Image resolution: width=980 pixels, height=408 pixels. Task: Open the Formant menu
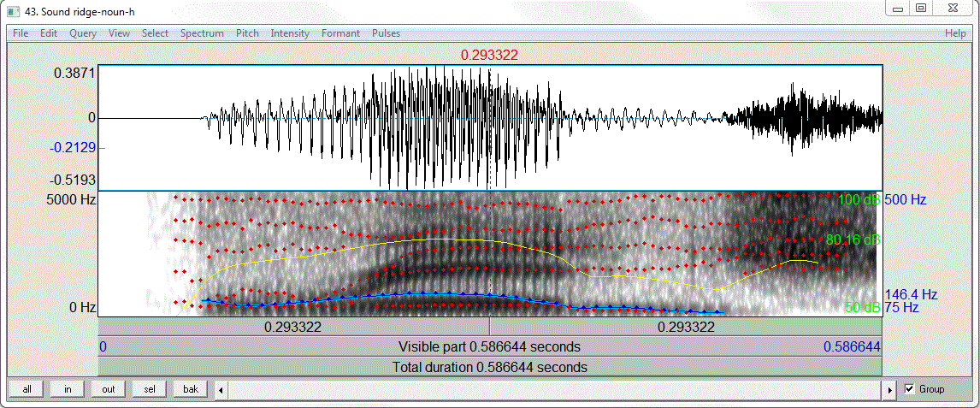[340, 33]
